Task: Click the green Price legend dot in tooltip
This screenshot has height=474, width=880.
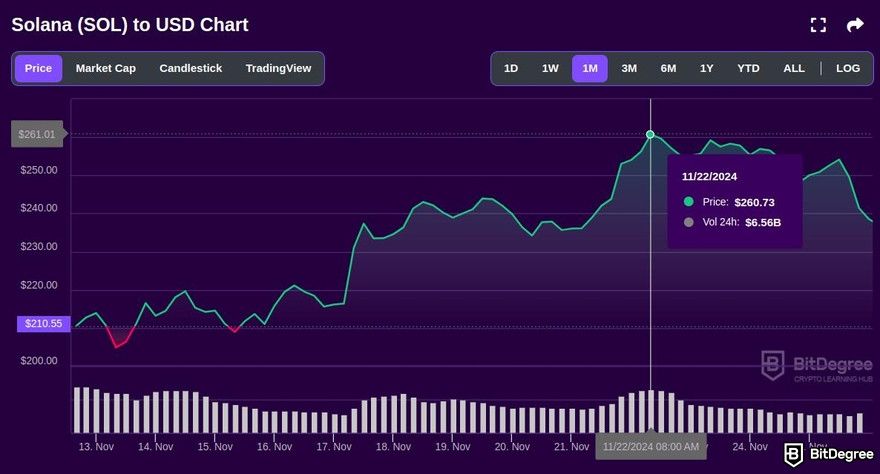Action: tap(688, 202)
